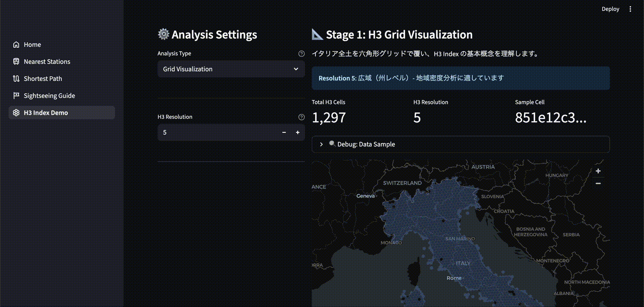
Task: Click the Nearest Stations train icon
Action: (16, 62)
